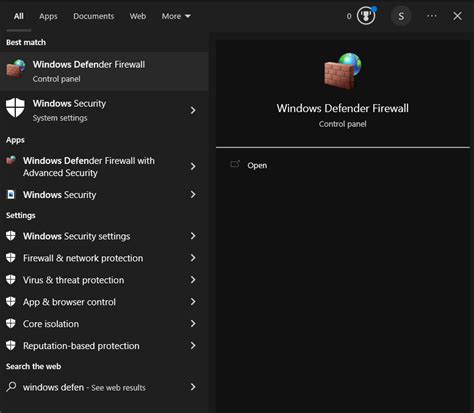Click the Windows Security app document icon
The image size is (474, 413).
coord(11,194)
